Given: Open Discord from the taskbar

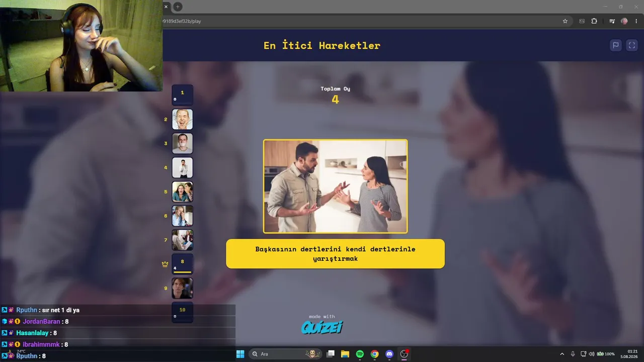Looking at the screenshot, I should 389,354.
